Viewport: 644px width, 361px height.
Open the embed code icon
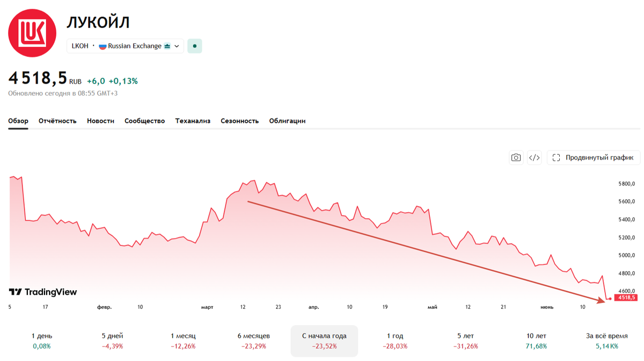[x=535, y=157]
